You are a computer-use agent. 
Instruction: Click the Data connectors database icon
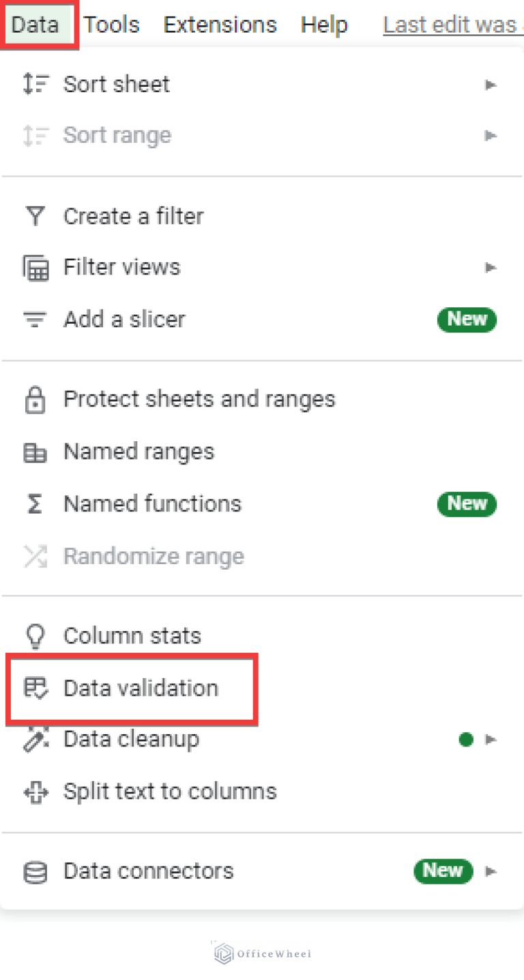[35, 872]
